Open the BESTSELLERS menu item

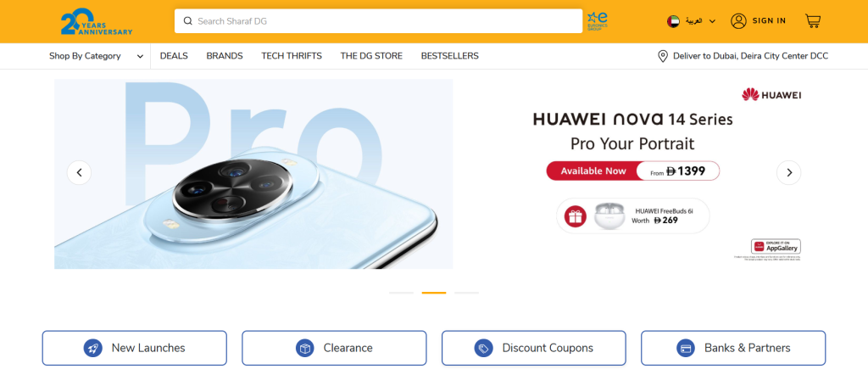[x=449, y=56]
